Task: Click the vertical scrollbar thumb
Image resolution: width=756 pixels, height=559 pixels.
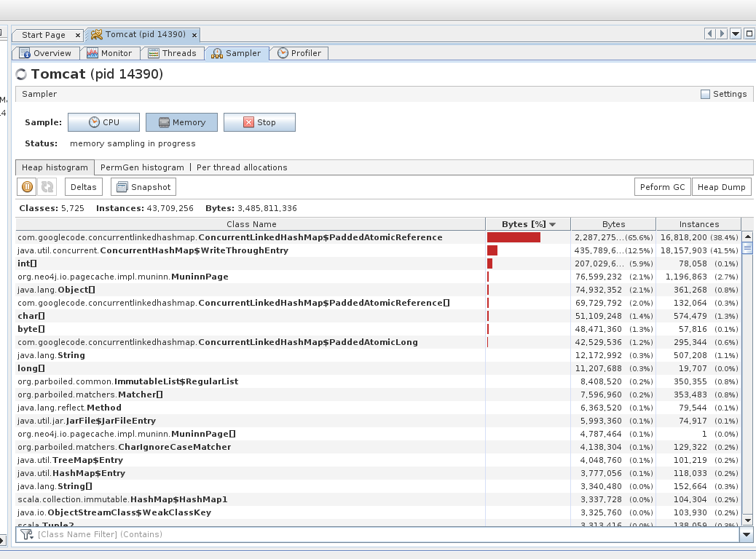Action: click(x=748, y=248)
